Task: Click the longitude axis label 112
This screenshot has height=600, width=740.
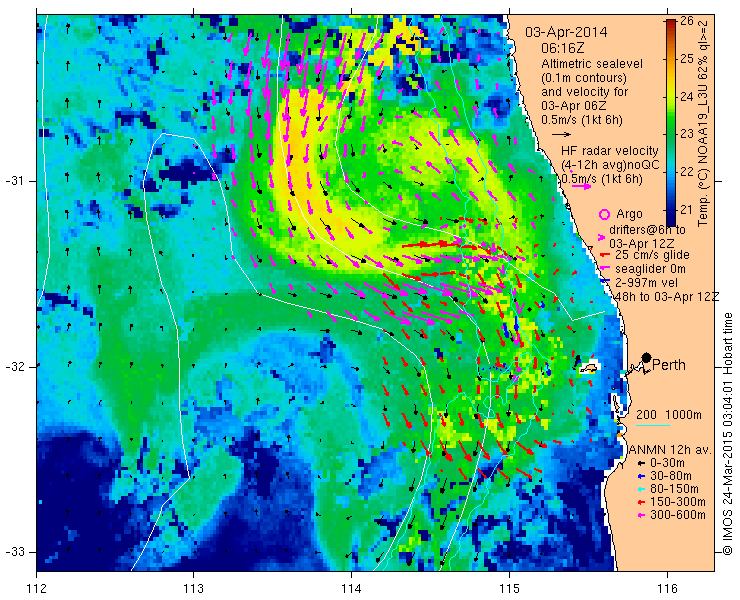Action: click(37, 589)
